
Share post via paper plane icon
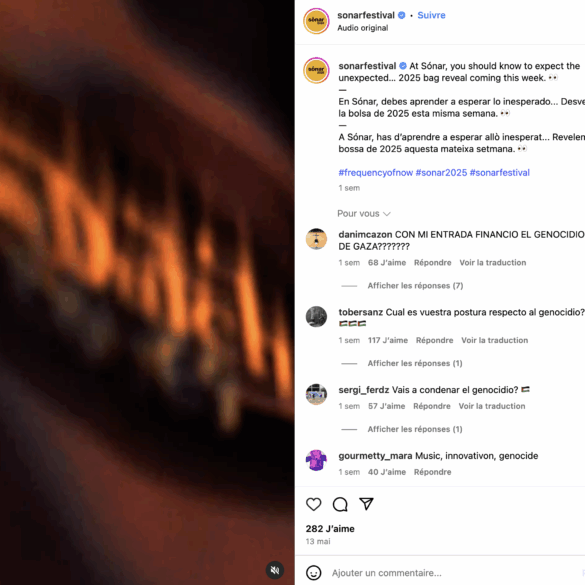pyautogui.click(x=366, y=504)
